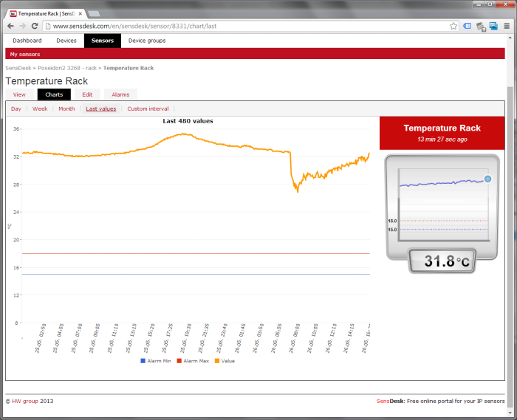Click the blue marker dot on gauge graph

click(x=487, y=179)
